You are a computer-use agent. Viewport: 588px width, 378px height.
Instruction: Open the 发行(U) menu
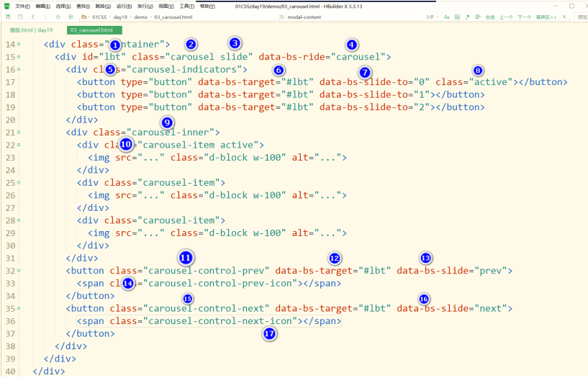click(x=145, y=6)
